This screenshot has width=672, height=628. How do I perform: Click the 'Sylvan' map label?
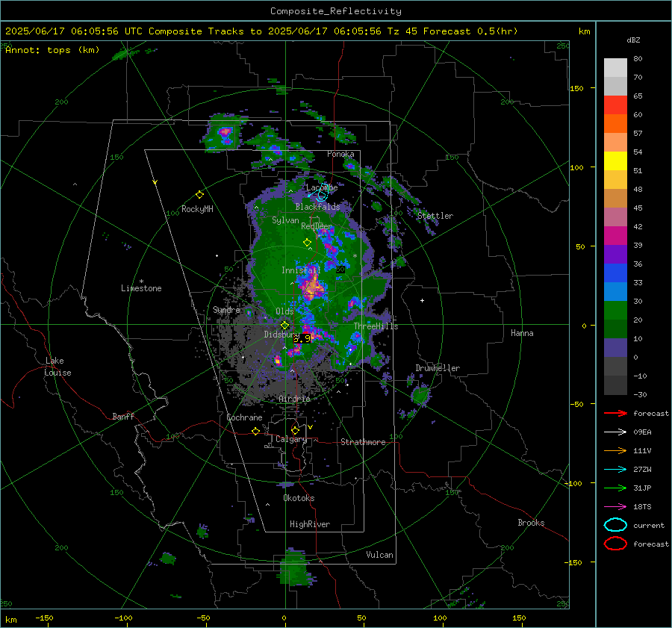[x=285, y=220]
